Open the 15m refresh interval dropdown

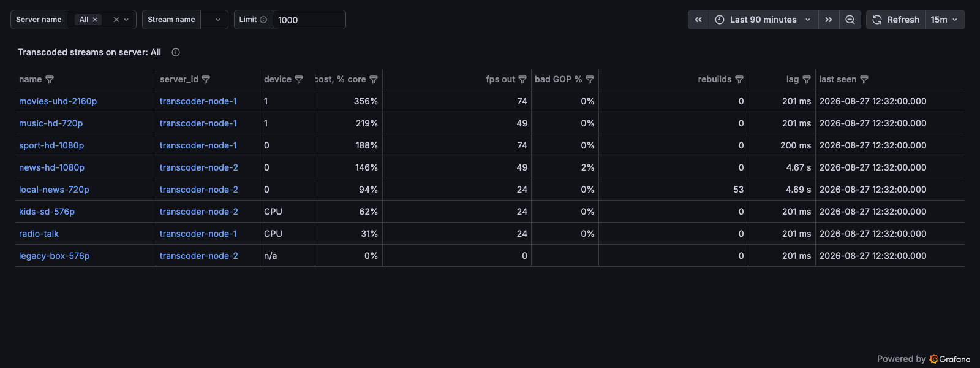click(944, 20)
